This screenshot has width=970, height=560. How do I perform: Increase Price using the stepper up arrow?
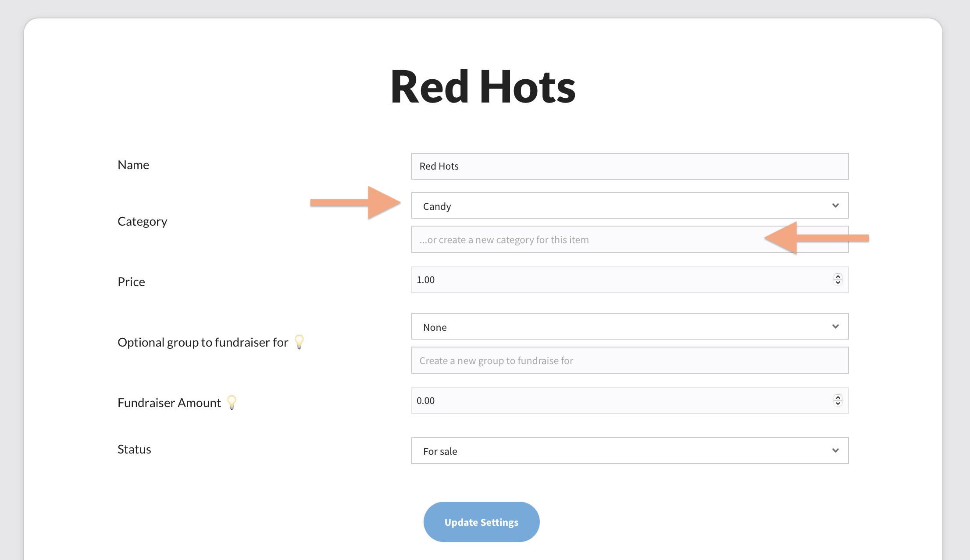[x=838, y=276]
